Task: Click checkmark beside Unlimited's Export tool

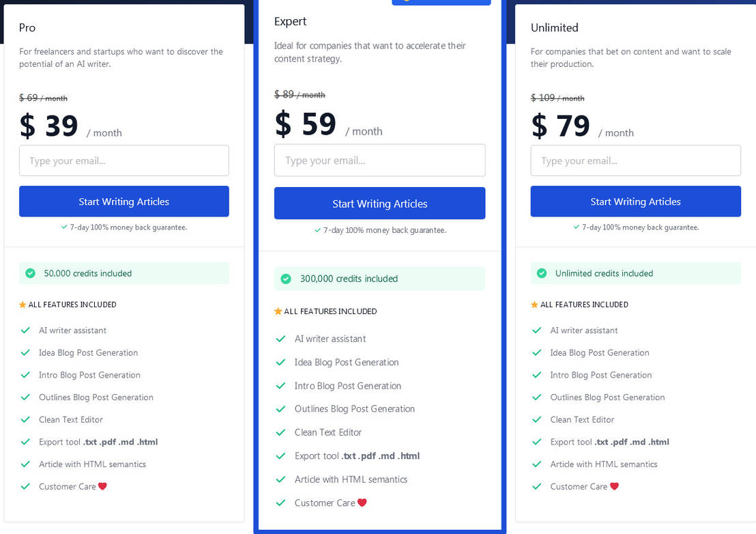Action: click(536, 442)
